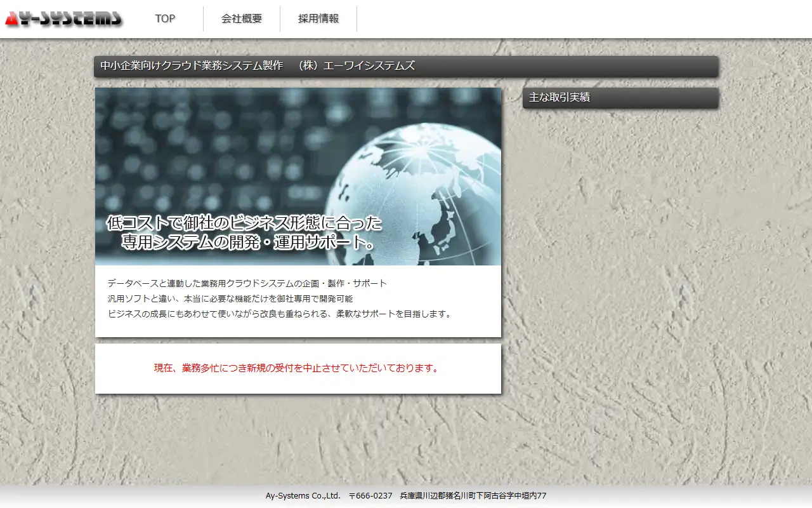Click the 汎用ソフトと違い description line

tap(230, 298)
